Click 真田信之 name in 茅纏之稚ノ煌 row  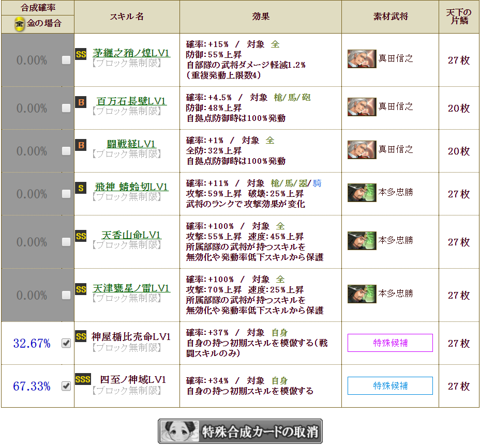396,58
